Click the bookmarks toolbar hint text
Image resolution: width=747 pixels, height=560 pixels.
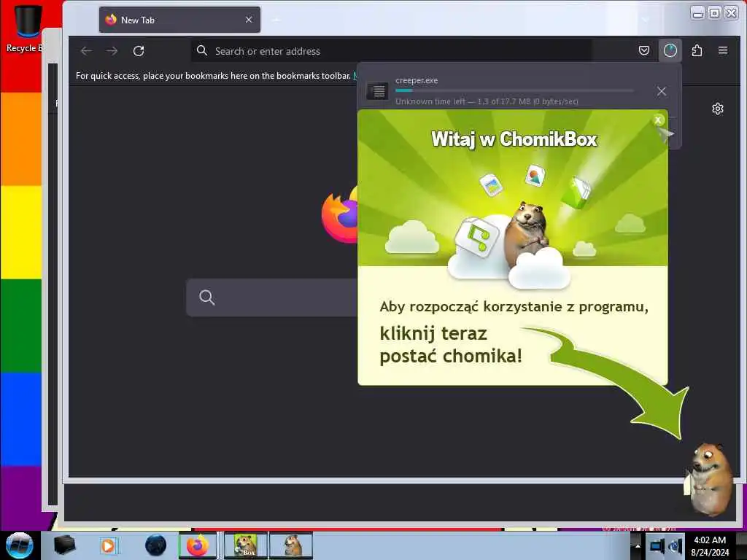(x=213, y=76)
